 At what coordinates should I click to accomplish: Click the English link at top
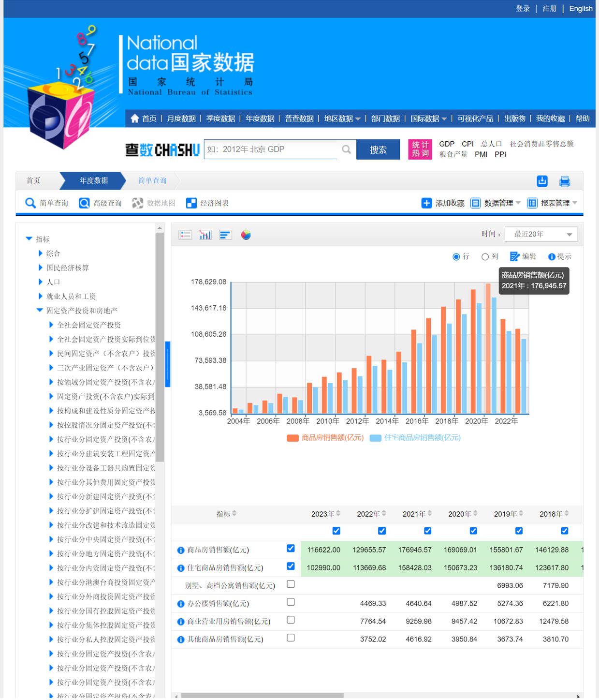click(x=580, y=9)
